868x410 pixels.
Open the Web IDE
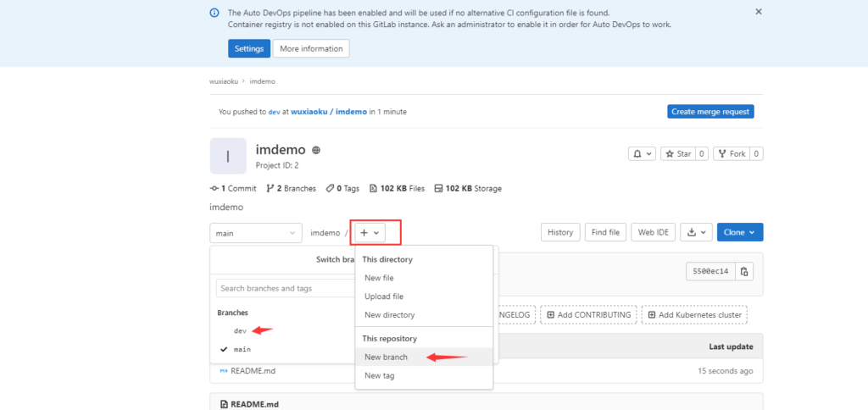tap(652, 232)
